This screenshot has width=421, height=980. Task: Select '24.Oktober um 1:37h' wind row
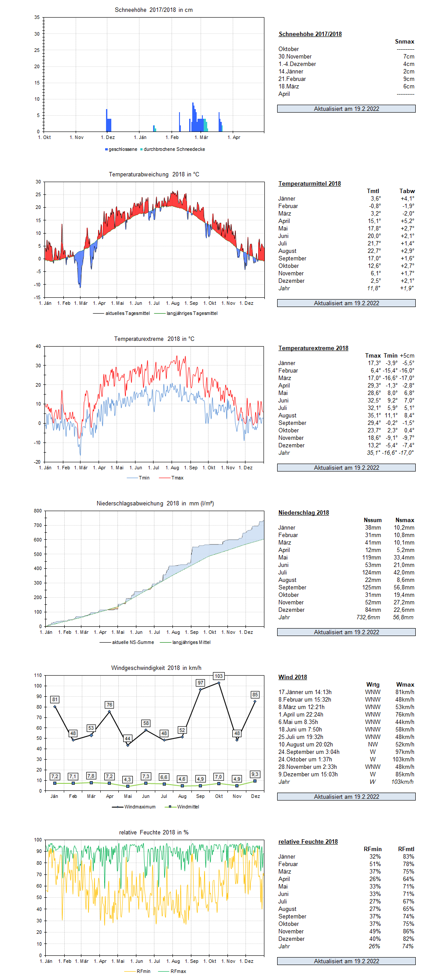346,759
